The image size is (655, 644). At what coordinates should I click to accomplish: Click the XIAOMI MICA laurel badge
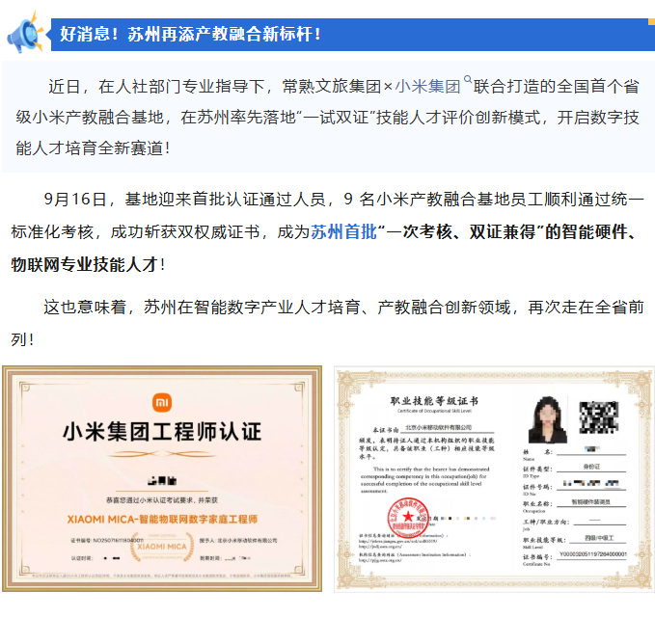pyautogui.click(x=162, y=547)
